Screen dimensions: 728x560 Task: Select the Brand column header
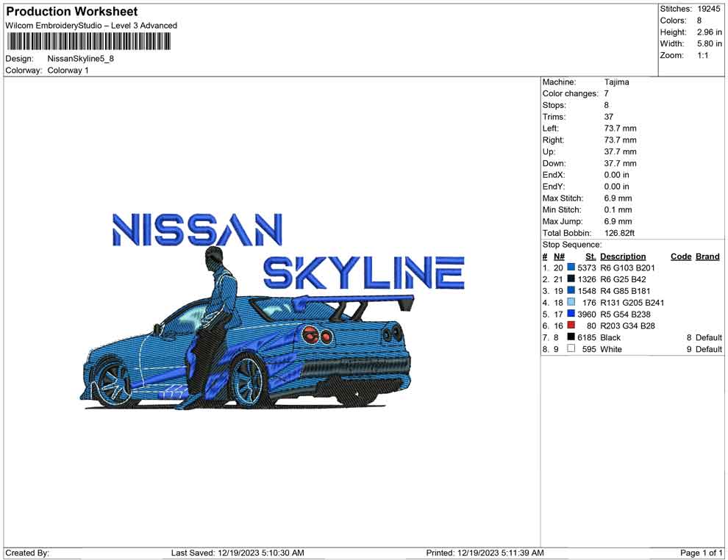(x=707, y=256)
